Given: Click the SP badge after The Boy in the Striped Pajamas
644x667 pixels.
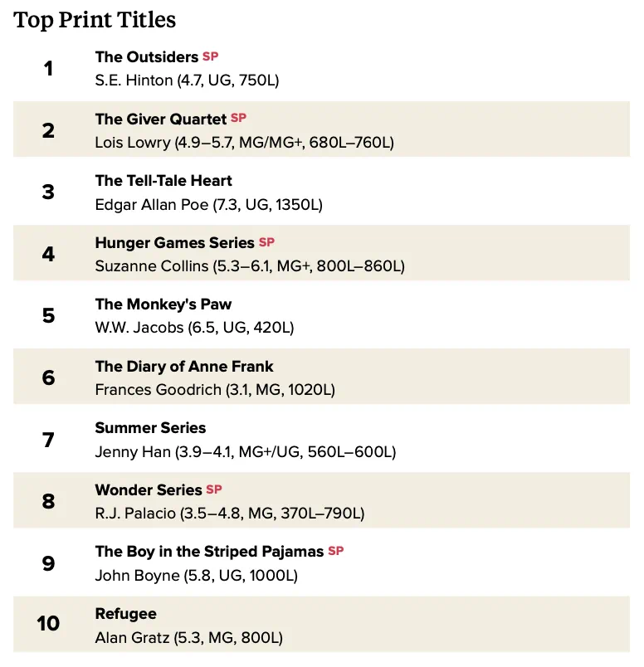Looking at the screenshot, I should coord(336,551).
